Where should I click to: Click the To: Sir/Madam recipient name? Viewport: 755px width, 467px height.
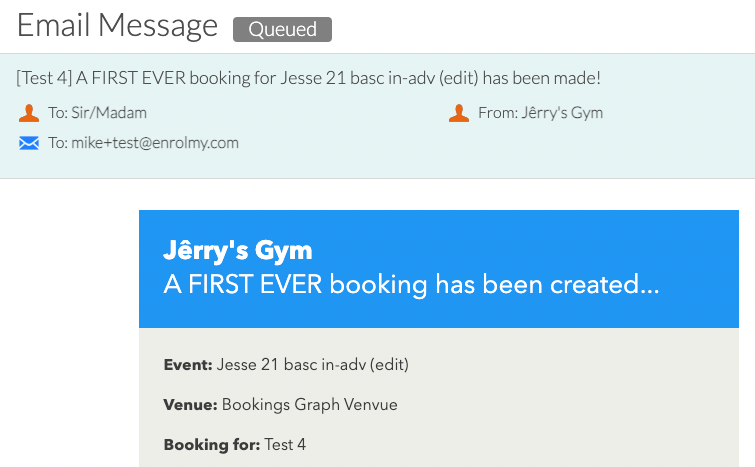coord(97,113)
